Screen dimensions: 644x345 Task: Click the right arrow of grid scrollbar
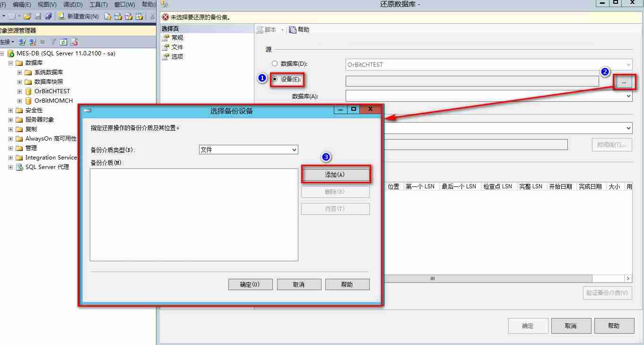tap(628, 279)
